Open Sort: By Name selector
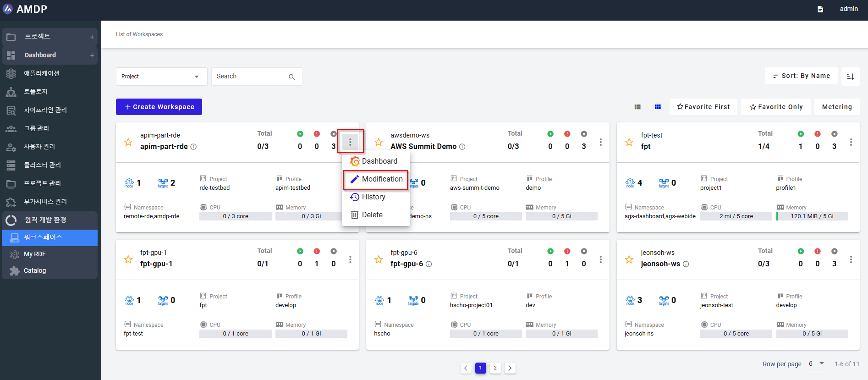 pos(801,76)
